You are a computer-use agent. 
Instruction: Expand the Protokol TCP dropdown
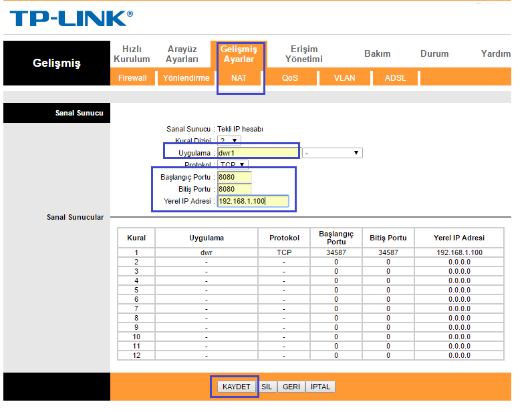(x=233, y=164)
